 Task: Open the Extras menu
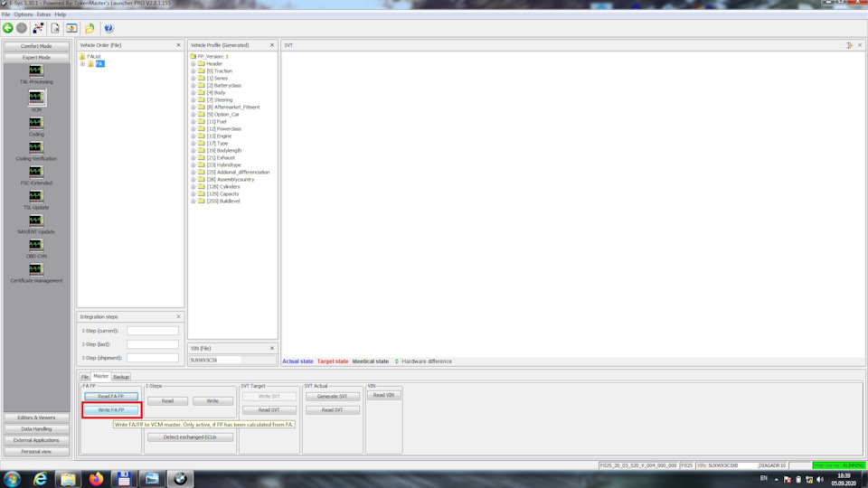tap(43, 14)
